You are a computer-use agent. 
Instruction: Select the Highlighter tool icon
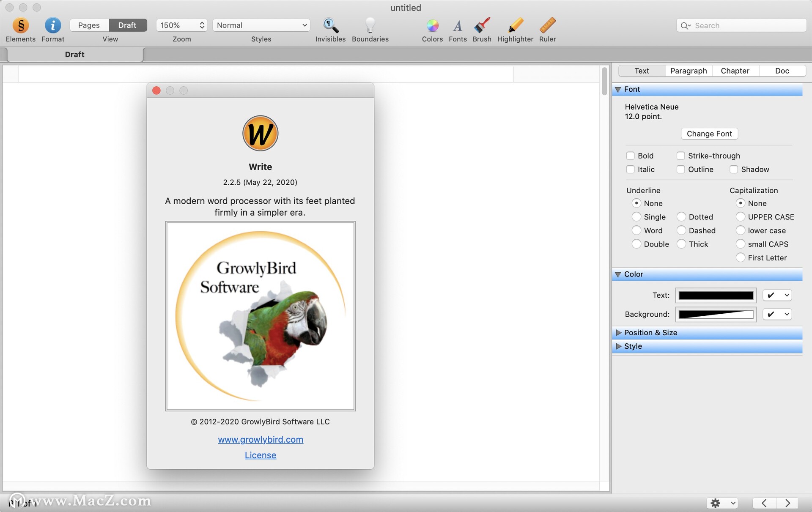(x=515, y=25)
